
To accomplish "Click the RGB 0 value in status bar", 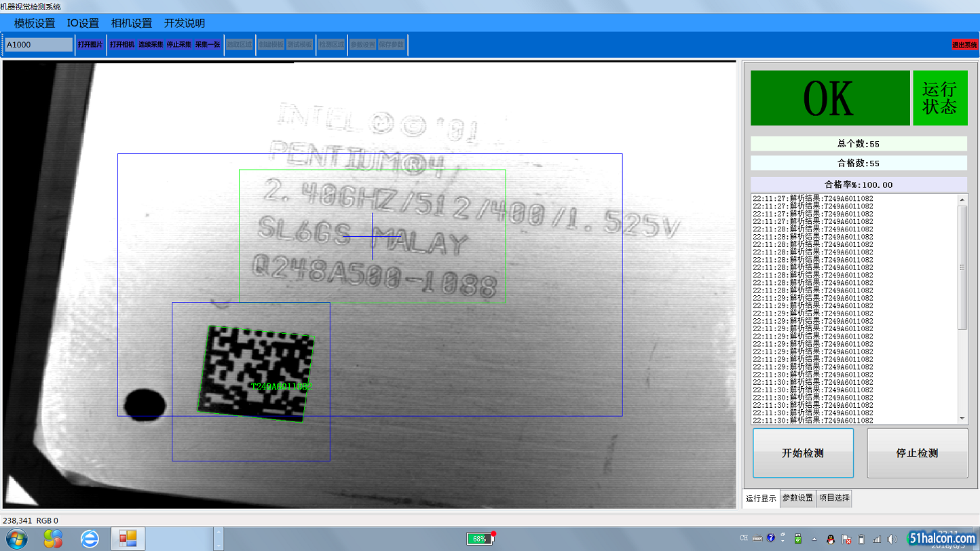I will (48, 520).
